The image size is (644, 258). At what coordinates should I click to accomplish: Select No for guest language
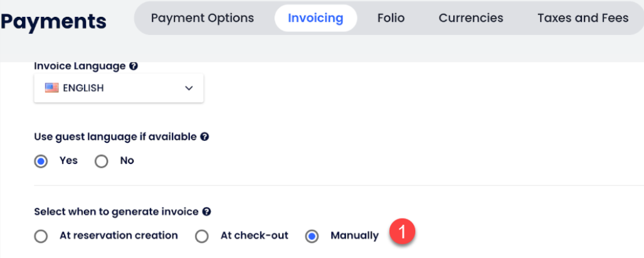tap(102, 161)
